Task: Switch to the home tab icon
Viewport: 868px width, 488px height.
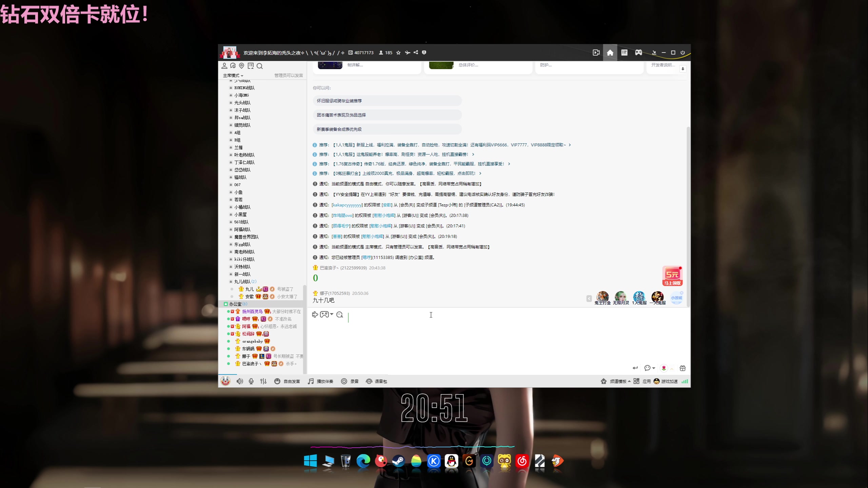Action: tap(610, 53)
